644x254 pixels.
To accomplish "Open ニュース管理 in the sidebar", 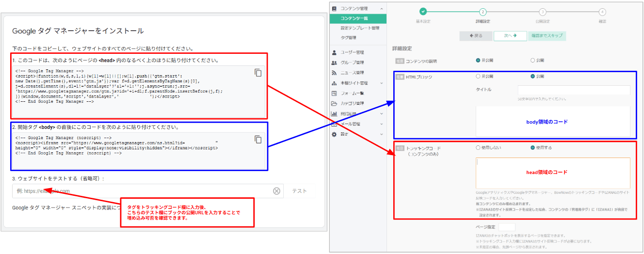I will tap(352, 73).
